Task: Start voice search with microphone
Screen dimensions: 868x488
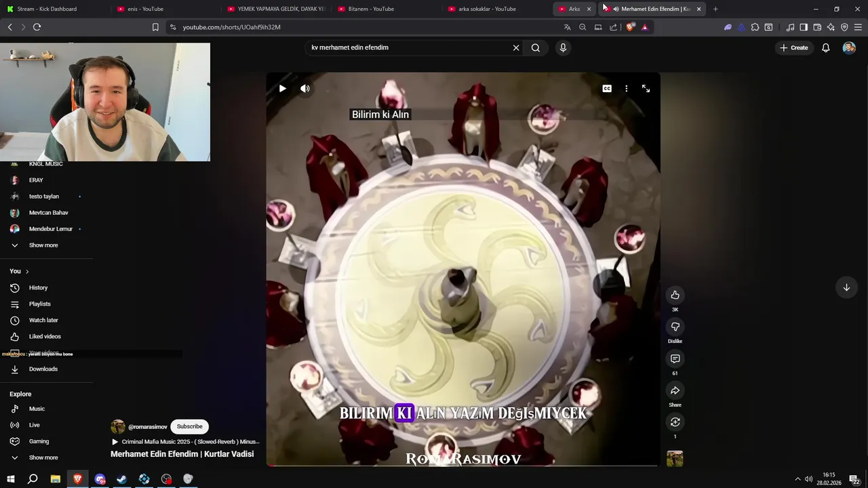Action: point(563,47)
